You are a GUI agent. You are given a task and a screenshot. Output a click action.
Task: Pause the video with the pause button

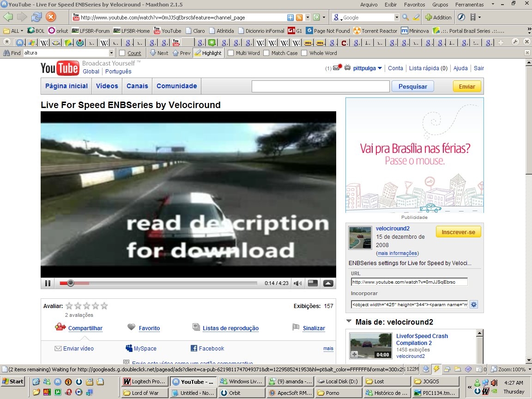pos(48,283)
